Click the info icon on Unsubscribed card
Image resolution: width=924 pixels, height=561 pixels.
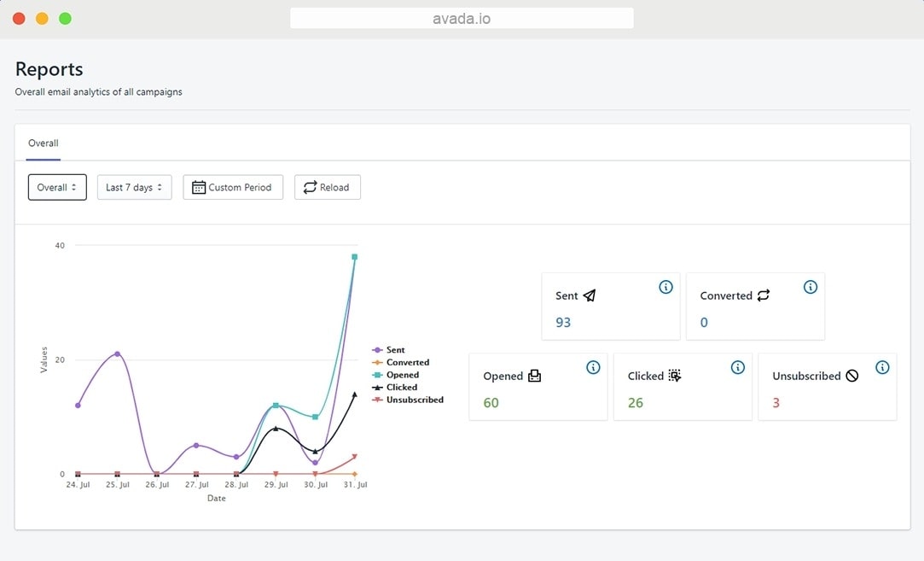click(x=882, y=367)
